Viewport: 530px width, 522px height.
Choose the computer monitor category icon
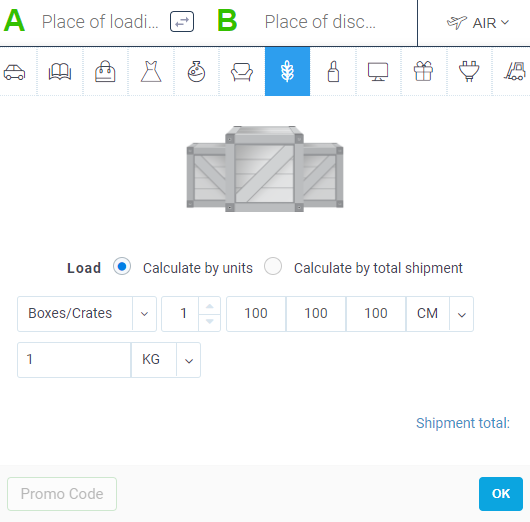click(x=378, y=72)
